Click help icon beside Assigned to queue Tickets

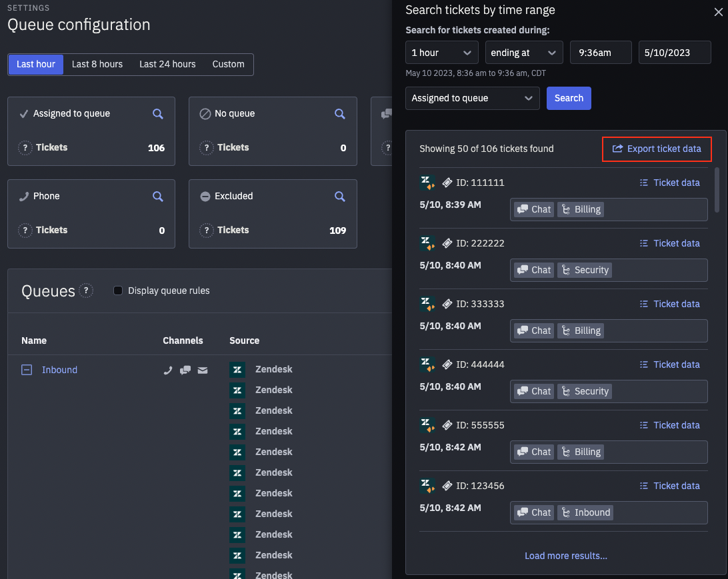click(25, 147)
